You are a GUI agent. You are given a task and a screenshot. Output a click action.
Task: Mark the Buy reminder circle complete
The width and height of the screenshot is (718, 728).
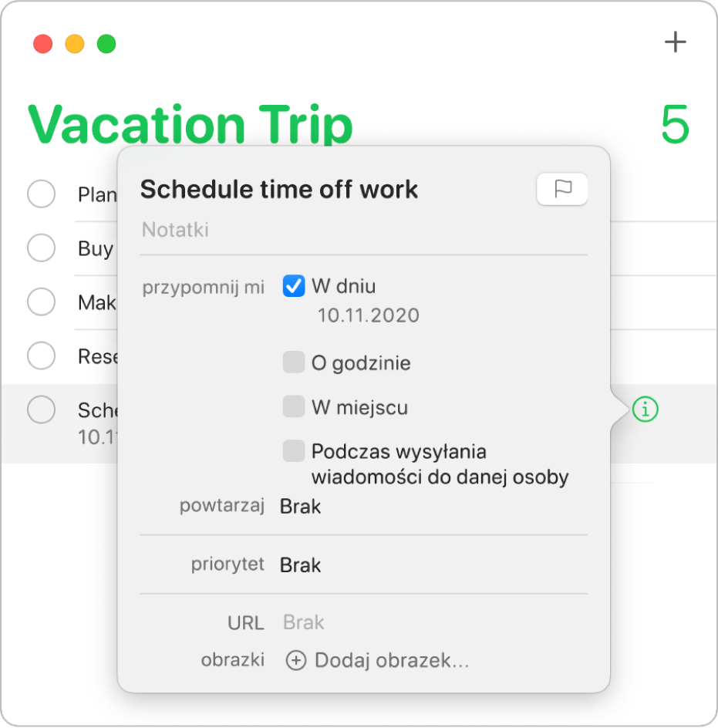(41, 248)
